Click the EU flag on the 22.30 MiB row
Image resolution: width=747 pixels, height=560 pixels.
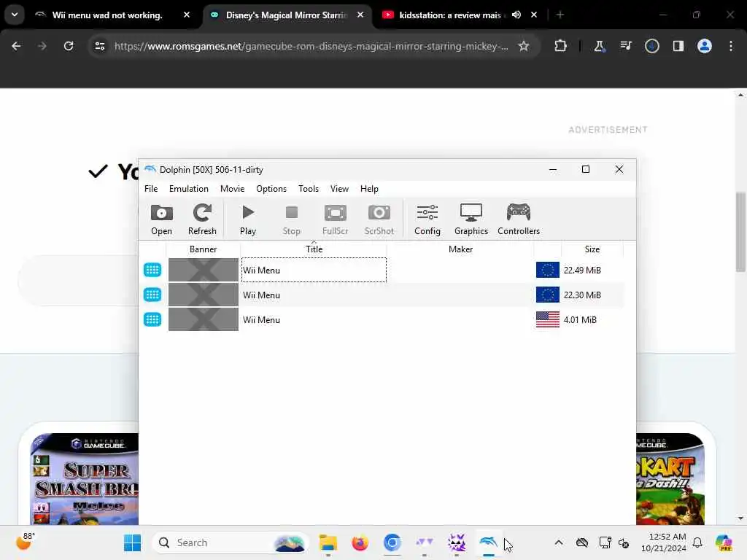(x=547, y=295)
